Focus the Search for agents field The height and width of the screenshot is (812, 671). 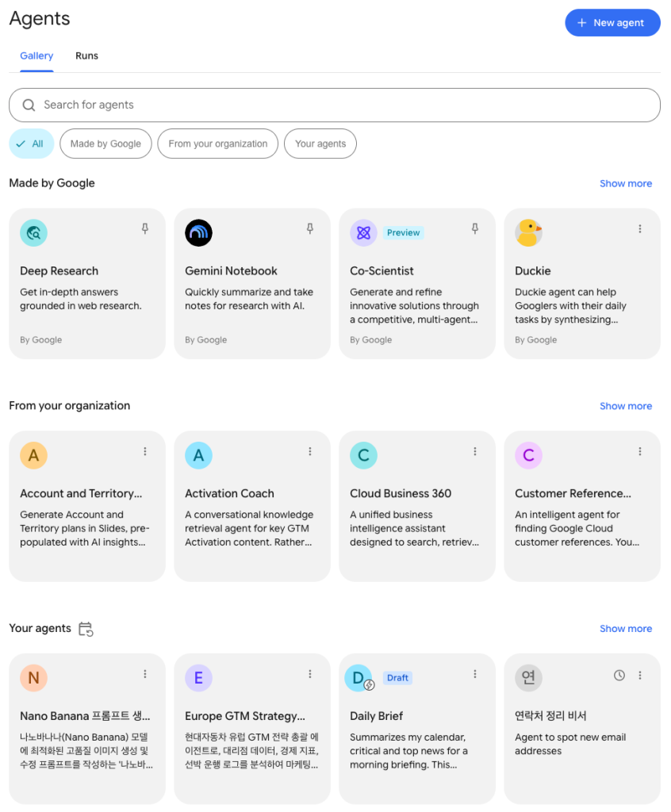(x=335, y=105)
